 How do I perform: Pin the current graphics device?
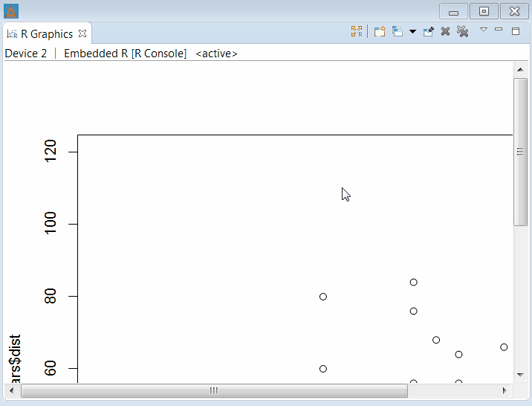429,31
